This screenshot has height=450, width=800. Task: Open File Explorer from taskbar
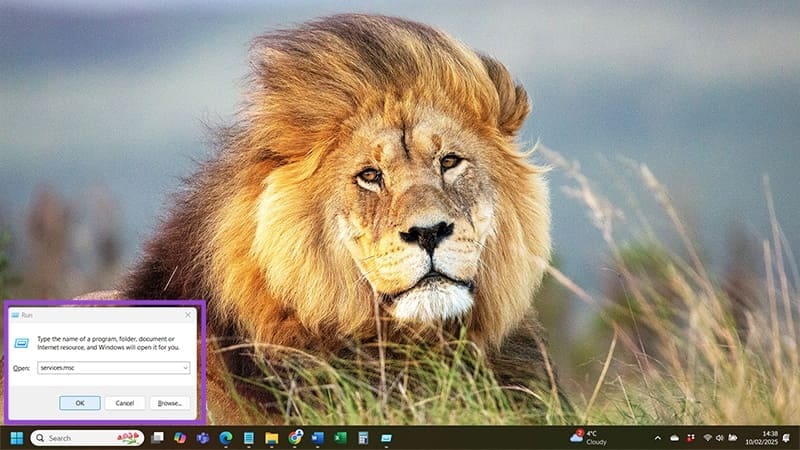[x=271, y=438]
